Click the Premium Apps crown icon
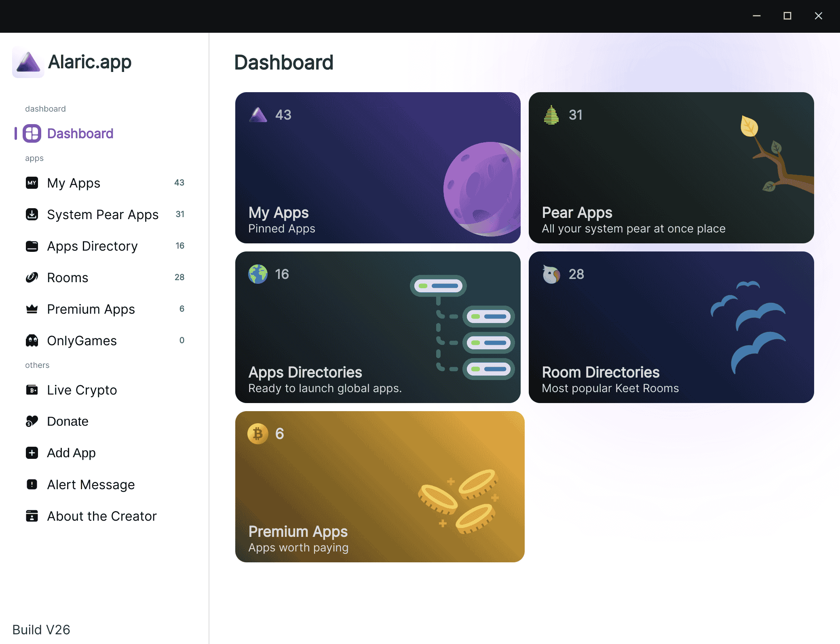 [32, 309]
